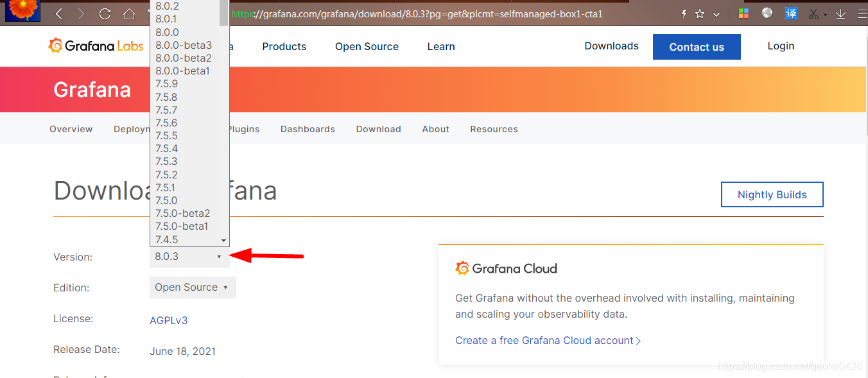Click the globe extension icon
The width and height of the screenshot is (868, 378).
click(767, 13)
